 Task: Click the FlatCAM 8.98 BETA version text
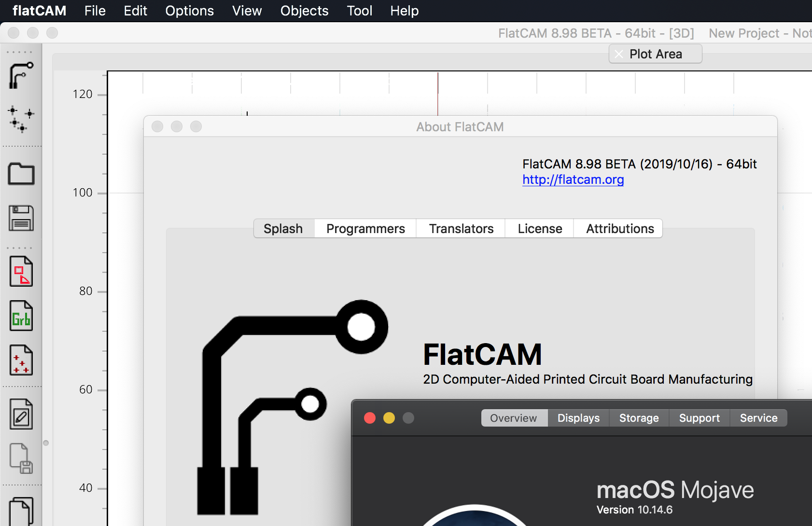(640, 164)
